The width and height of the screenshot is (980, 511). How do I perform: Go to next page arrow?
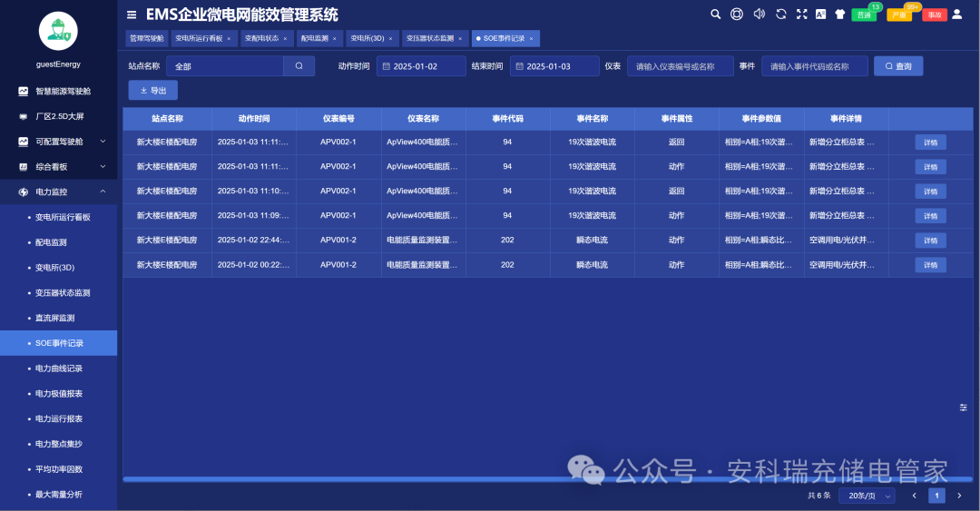[x=959, y=496]
